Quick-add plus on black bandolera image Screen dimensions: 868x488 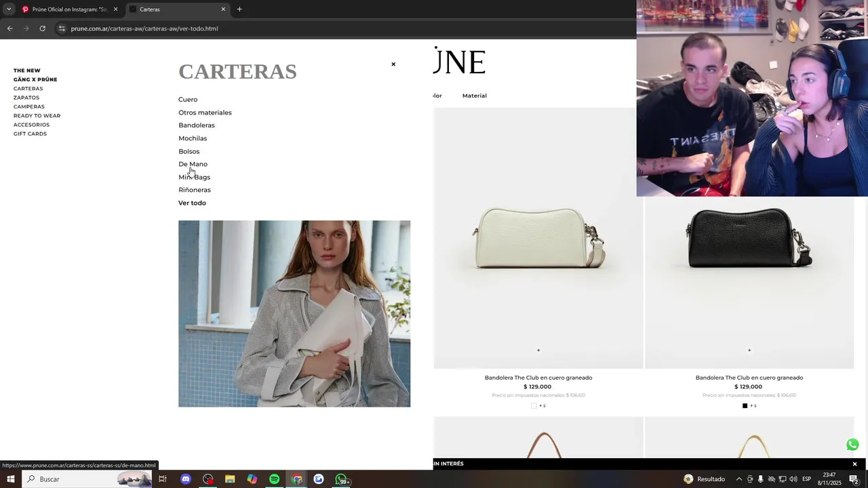pyautogui.click(x=749, y=350)
